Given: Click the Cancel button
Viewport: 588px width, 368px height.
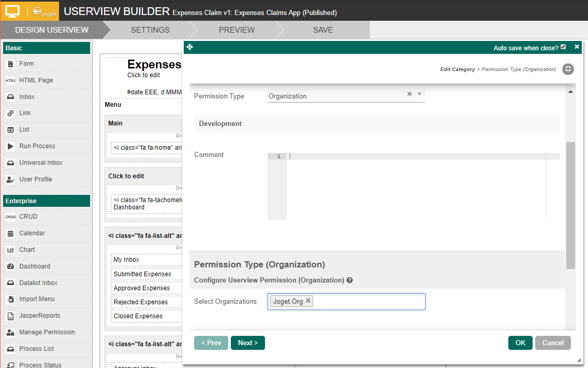Looking at the screenshot, I should [553, 343].
